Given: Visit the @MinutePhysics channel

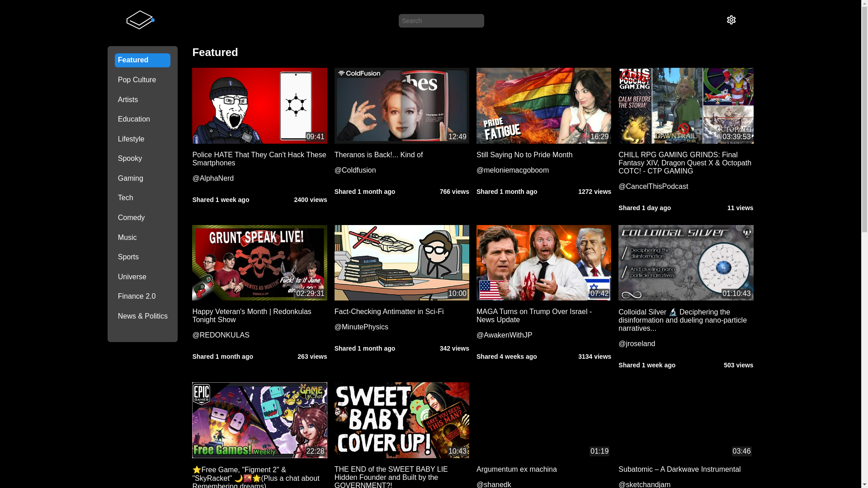Looking at the screenshot, I should 361,327.
